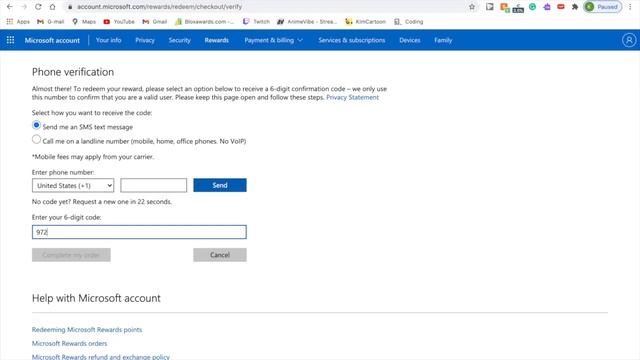Image resolution: width=640 pixels, height=360 pixels.
Task: Open the Your info tab
Action: pyautogui.click(x=109, y=40)
